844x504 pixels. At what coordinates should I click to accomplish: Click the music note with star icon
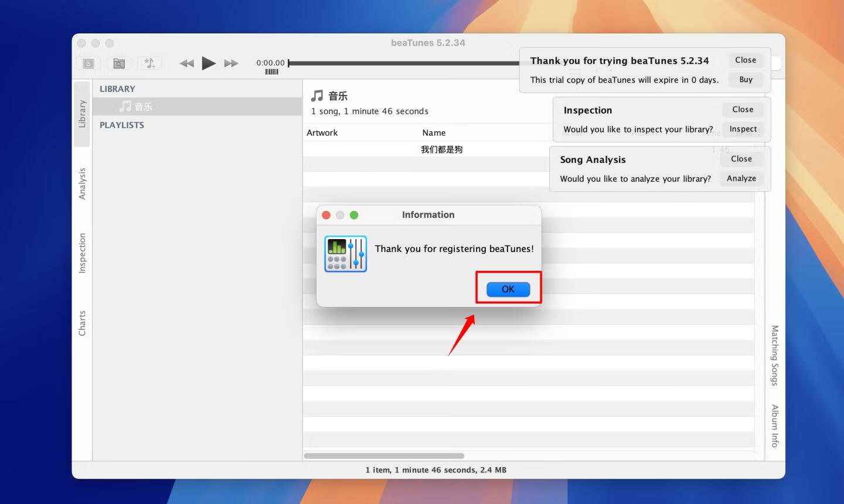(149, 63)
